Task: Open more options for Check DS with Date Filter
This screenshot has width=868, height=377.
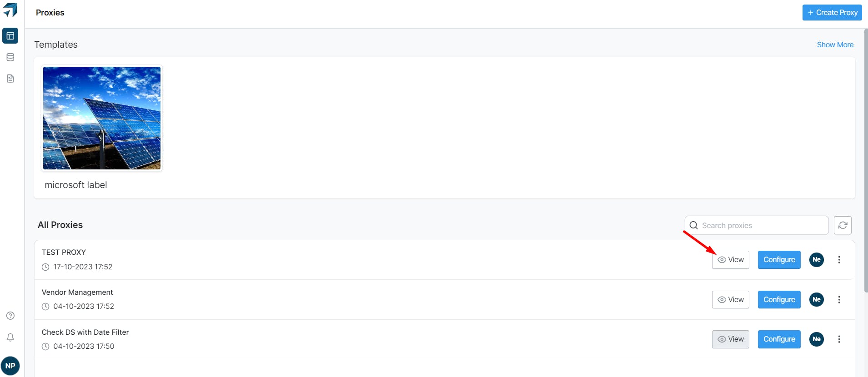Action: (839, 339)
